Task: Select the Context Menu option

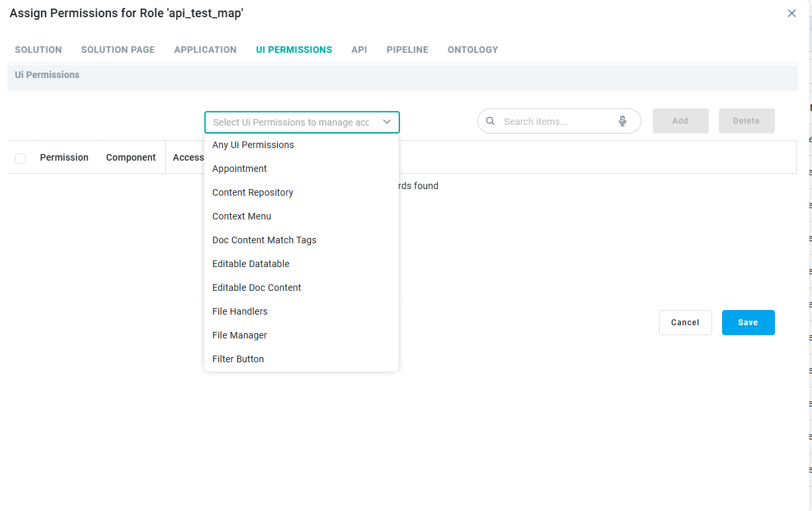Action: [x=302, y=216]
